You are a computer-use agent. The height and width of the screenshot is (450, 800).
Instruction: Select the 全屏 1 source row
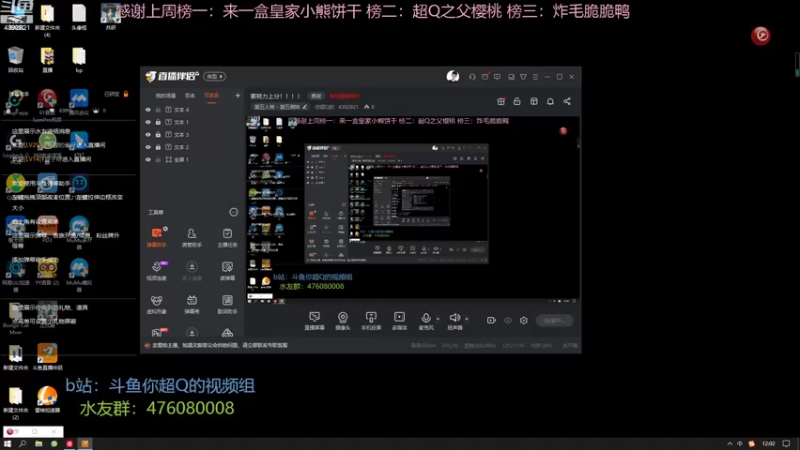coord(192,160)
